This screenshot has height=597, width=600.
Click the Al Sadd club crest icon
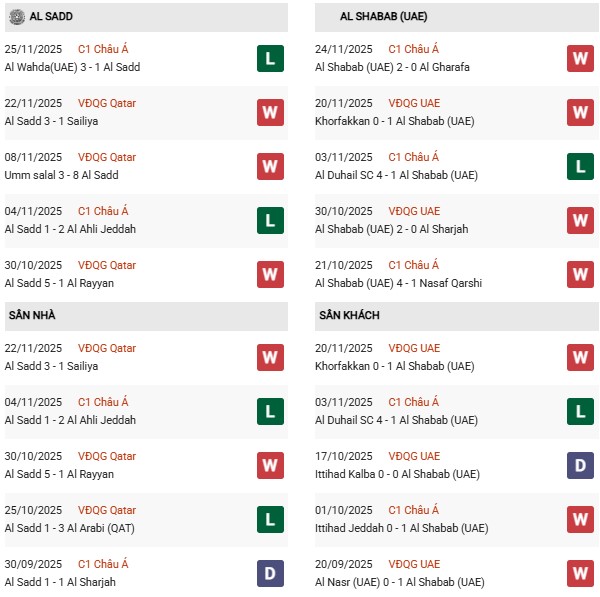point(16,16)
